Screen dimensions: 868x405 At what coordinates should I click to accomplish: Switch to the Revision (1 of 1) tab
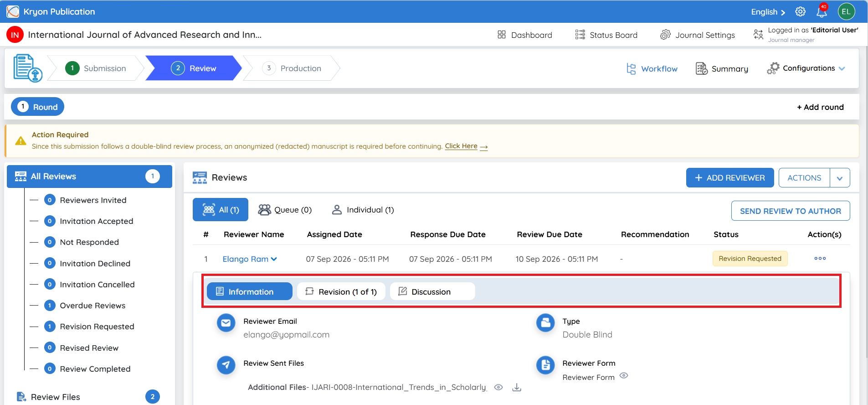(x=341, y=291)
